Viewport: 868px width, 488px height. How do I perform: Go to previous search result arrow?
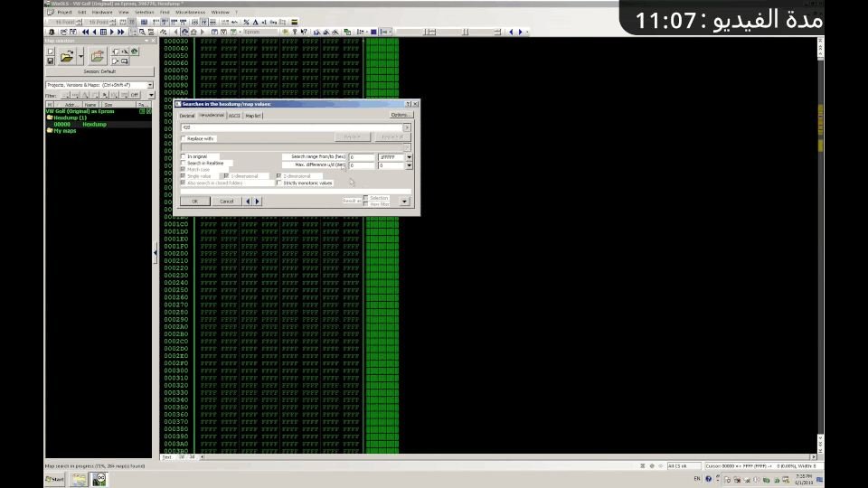[248, 202]
